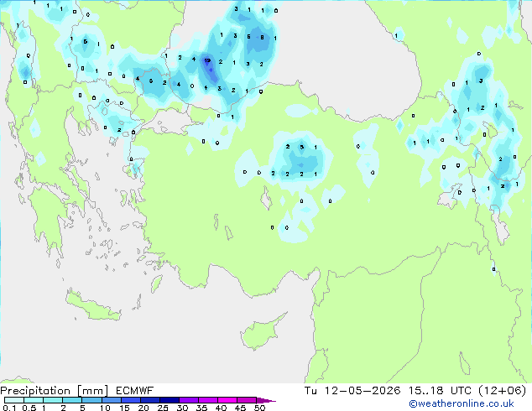Click the '8' precipitation value on the map
Screen dimensions: 532x411
[262, 37]
